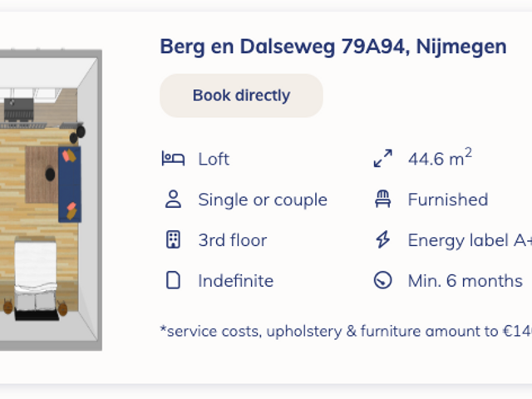The image size is (532, 399).
Task: Click the person icon for Single or couple
Action: tap(173, 199)
